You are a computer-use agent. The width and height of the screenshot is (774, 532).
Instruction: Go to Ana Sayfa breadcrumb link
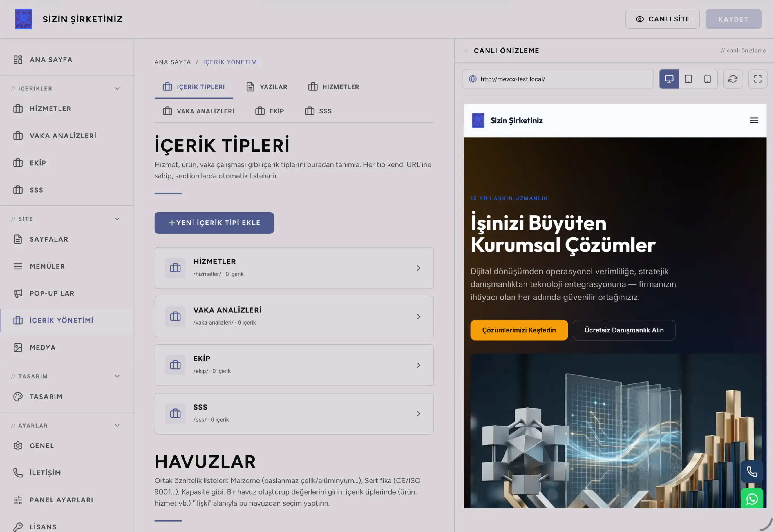173,62
